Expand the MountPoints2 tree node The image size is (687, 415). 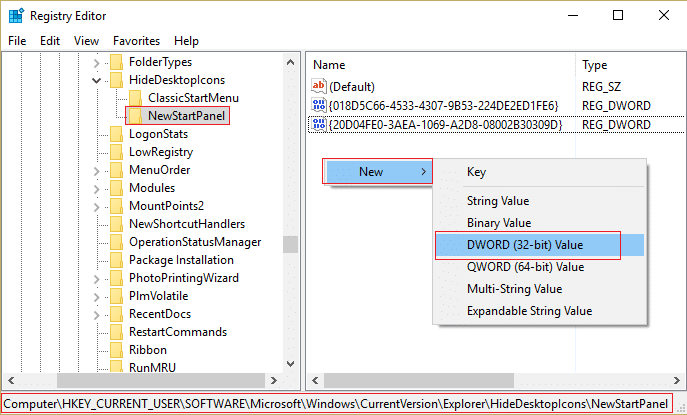[x=97, y=207]
